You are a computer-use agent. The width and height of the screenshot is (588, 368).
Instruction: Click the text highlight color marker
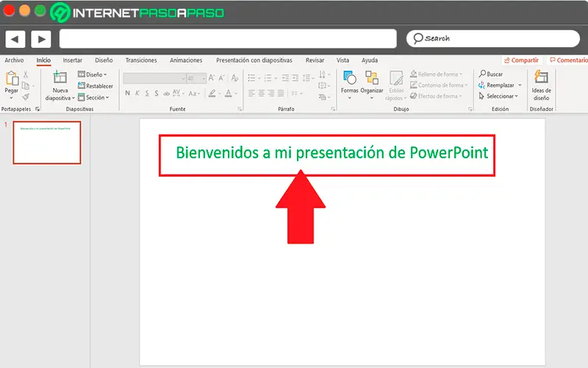(x=212, y=93)
